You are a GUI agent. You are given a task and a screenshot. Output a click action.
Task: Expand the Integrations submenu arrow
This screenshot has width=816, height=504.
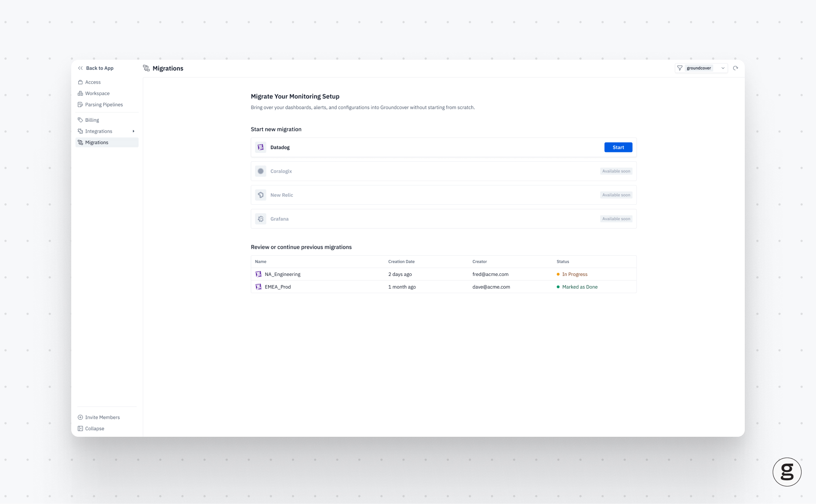(134, 131)
